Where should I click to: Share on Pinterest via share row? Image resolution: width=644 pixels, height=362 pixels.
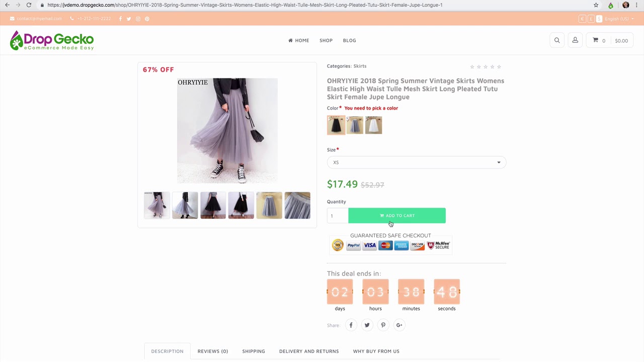coord(383,325)
